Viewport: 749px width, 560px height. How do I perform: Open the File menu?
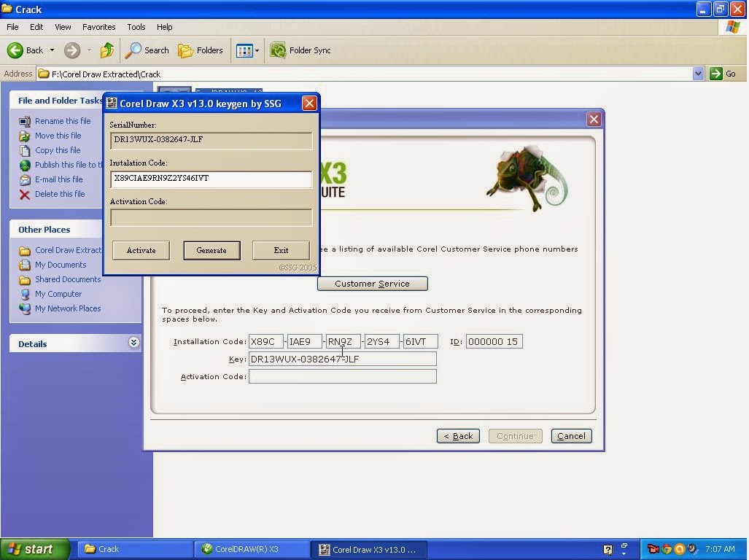point(12,27)
